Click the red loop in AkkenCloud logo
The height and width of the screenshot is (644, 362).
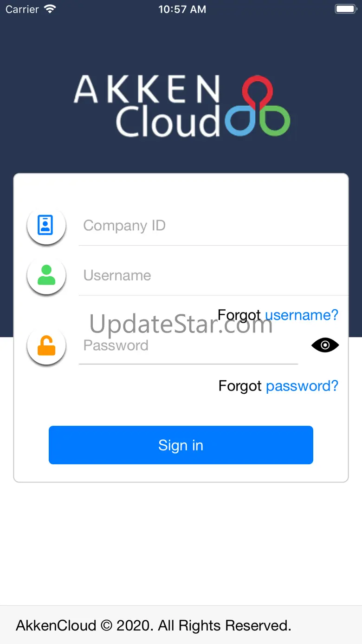[258, 92]
